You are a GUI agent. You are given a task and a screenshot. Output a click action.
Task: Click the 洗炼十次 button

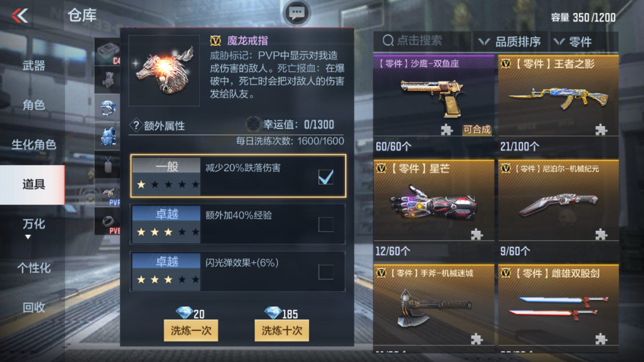tap(282, 331)
